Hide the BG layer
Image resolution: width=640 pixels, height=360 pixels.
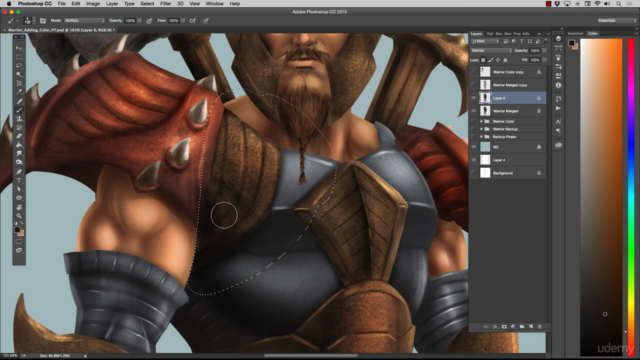click(x=473, y=147)
